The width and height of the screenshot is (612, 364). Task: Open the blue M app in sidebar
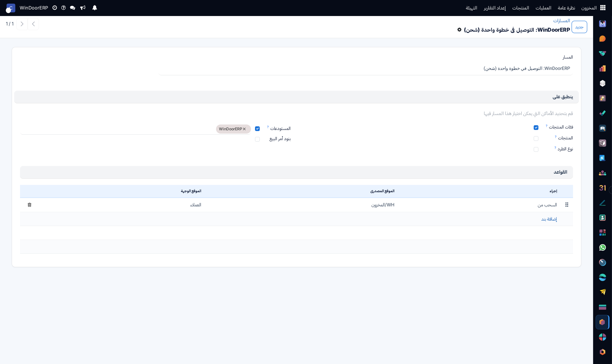[602, 24]
